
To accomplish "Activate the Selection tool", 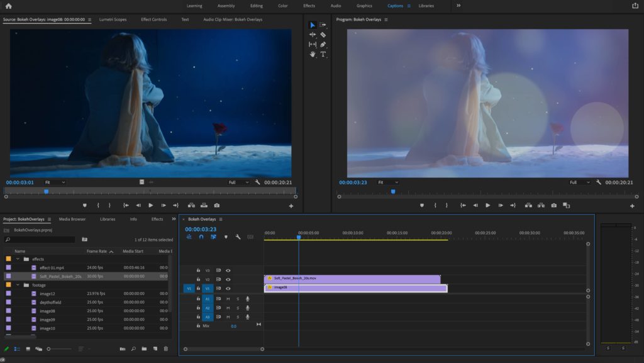I will tap(313, 25).
